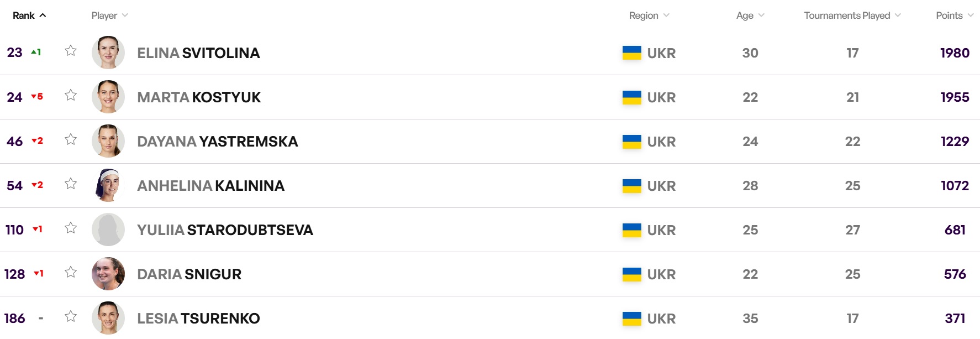Click the Ukraine flag in Tsurenko's row
The image size is (980, 339).
(x=631, y=319)
